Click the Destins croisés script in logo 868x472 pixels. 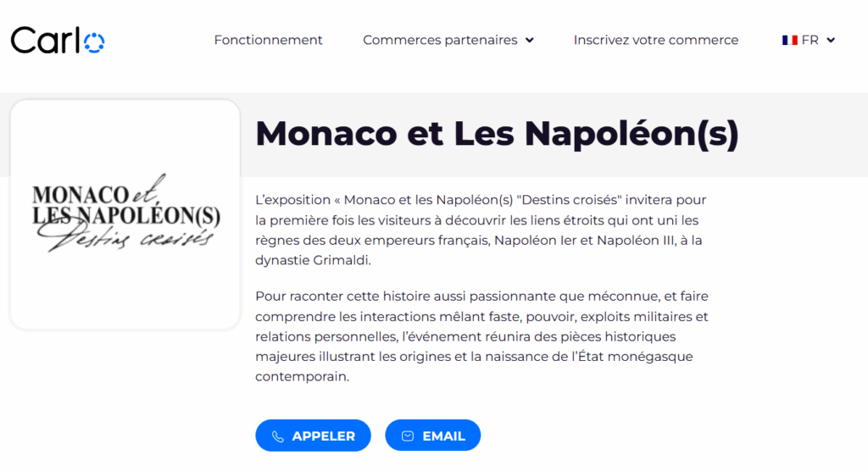coord(126,236)
